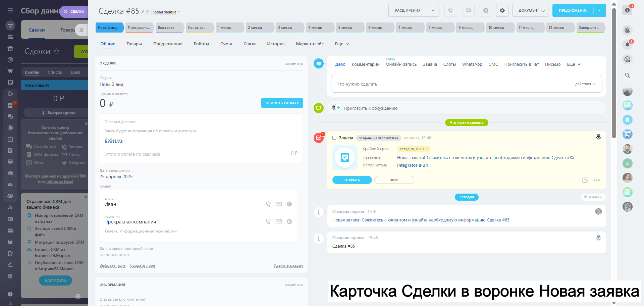Open the Комментарий timeline tab

[x=365, y=64]
